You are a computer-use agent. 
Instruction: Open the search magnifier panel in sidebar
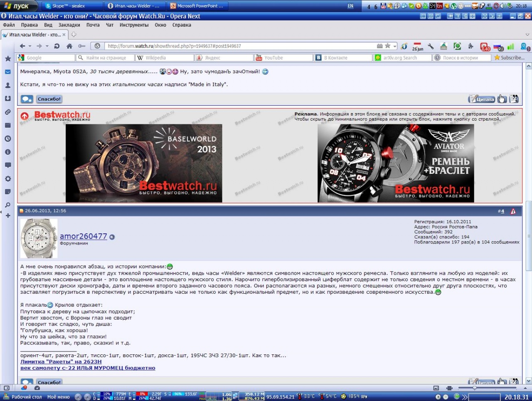pos(8,205)
